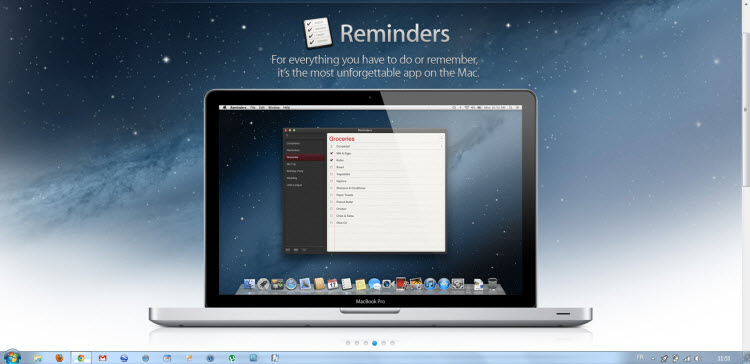Launch Firefox from the taskbar

click(59, 358)
